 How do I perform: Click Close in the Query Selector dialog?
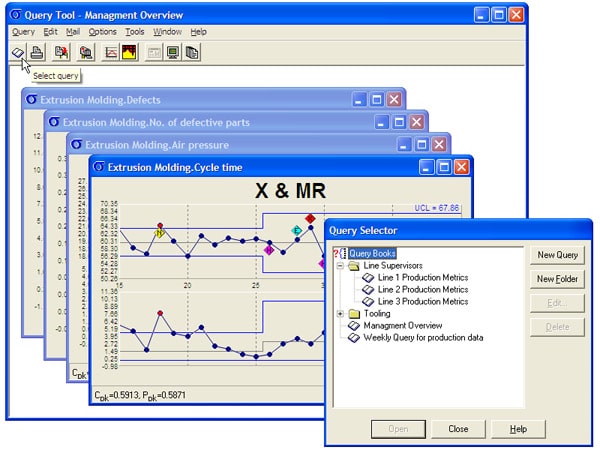[x=458, y=428]
